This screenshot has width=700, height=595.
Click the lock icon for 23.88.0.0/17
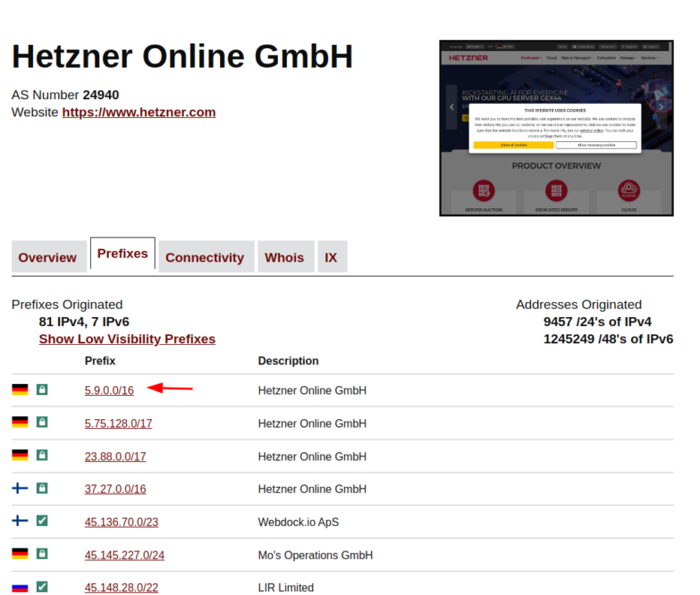[x=42, y=455]
